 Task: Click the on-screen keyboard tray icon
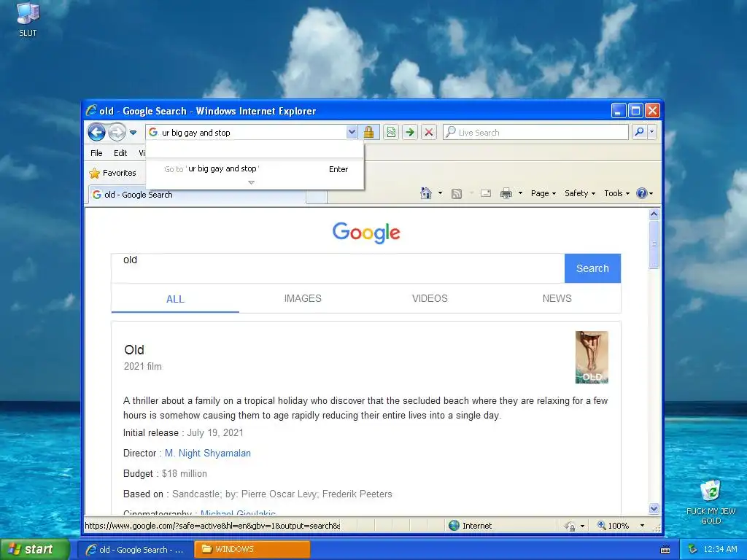click(x=665, y=550)
